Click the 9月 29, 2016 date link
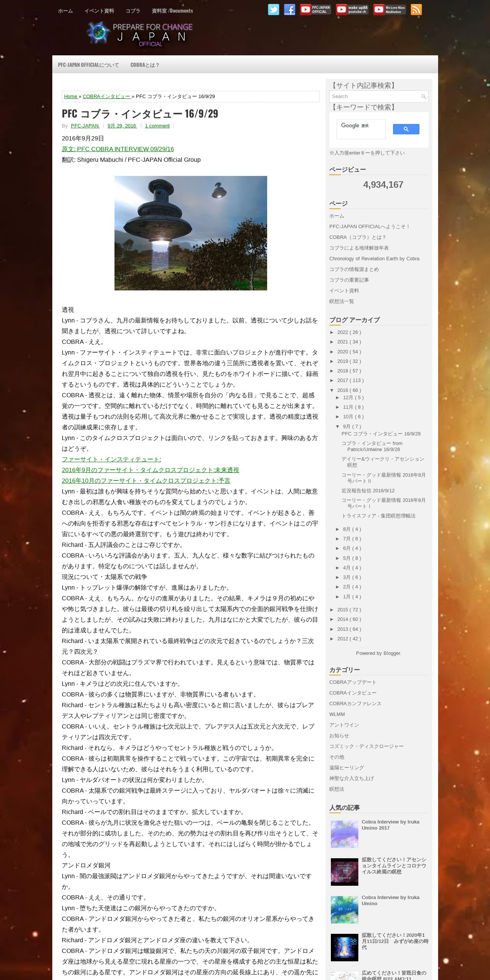This screenshot has height=980, width=490. pyautogui.click(x=122, y=126)
